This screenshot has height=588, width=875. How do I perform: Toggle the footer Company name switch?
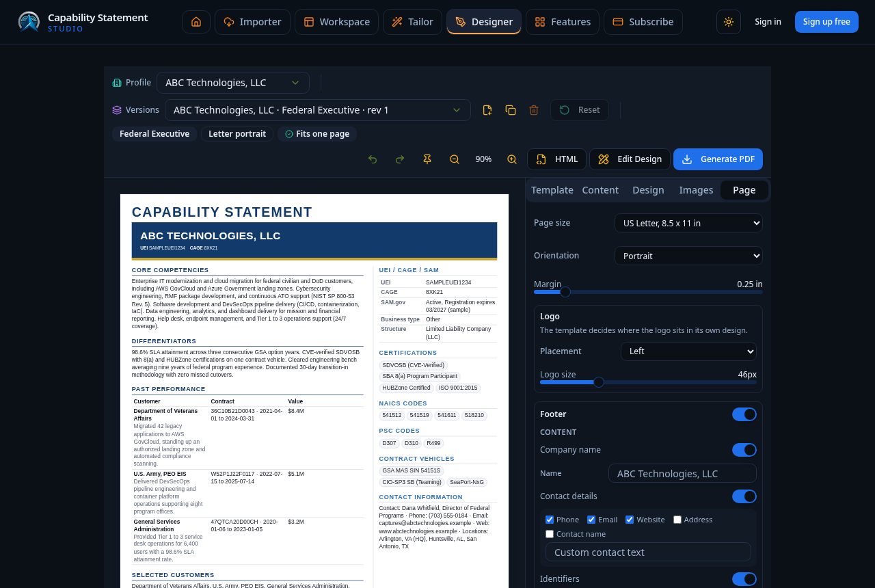(744, 450)
